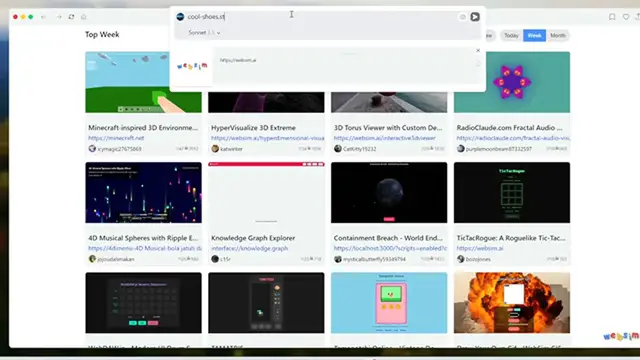
Task: Open the localhost:3000 scripts-enabled link
Action: 390,248
